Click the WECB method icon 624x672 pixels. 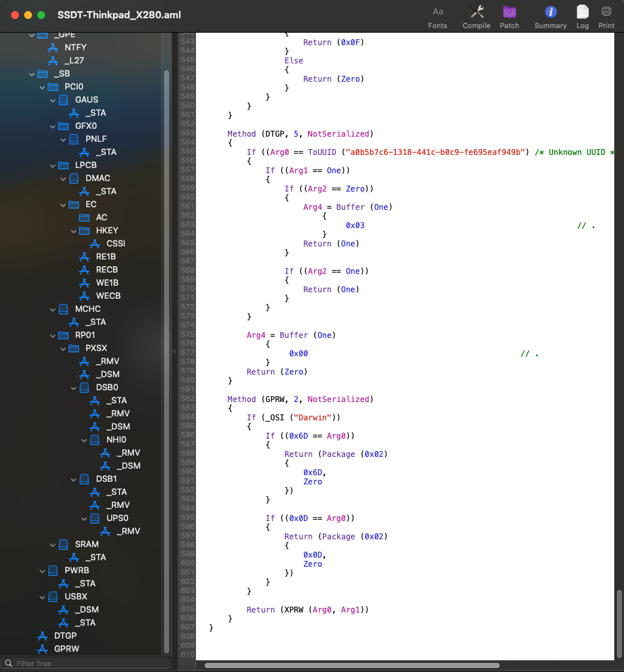click(84, 296)
